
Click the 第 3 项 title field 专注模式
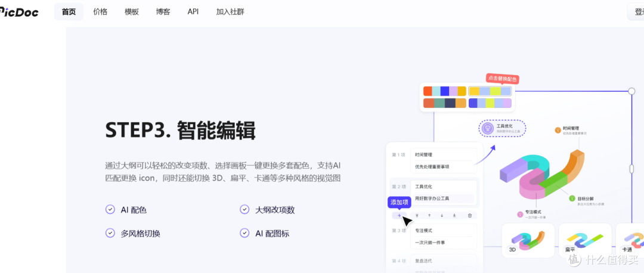pos(444,231)
